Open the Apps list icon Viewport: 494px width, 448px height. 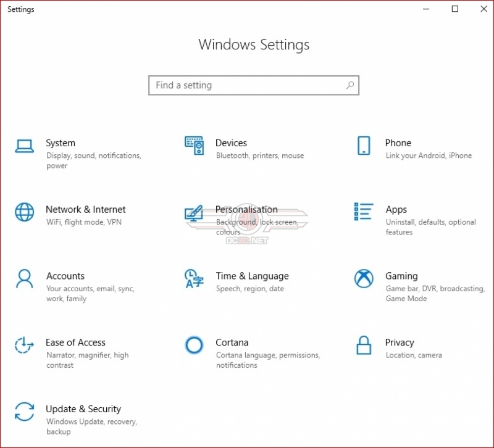coord(364,212)
